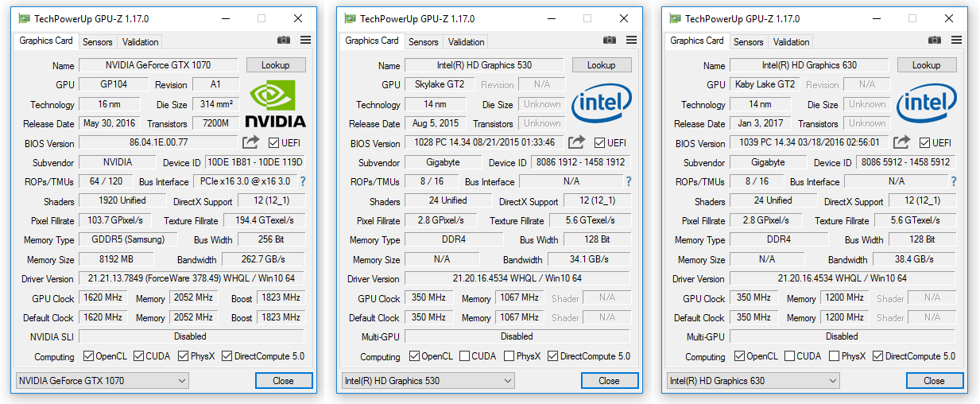Switch to Sensors tab in HD Graphics 630 window

[x=749, y=42]
